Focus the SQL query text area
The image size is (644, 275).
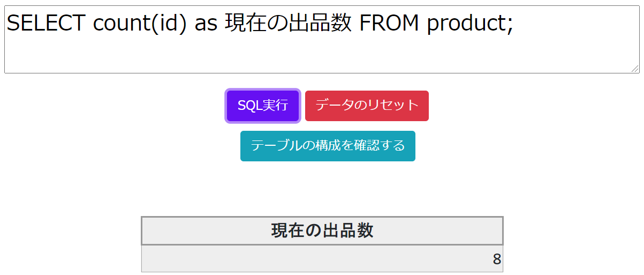click(x=322, y=40)
